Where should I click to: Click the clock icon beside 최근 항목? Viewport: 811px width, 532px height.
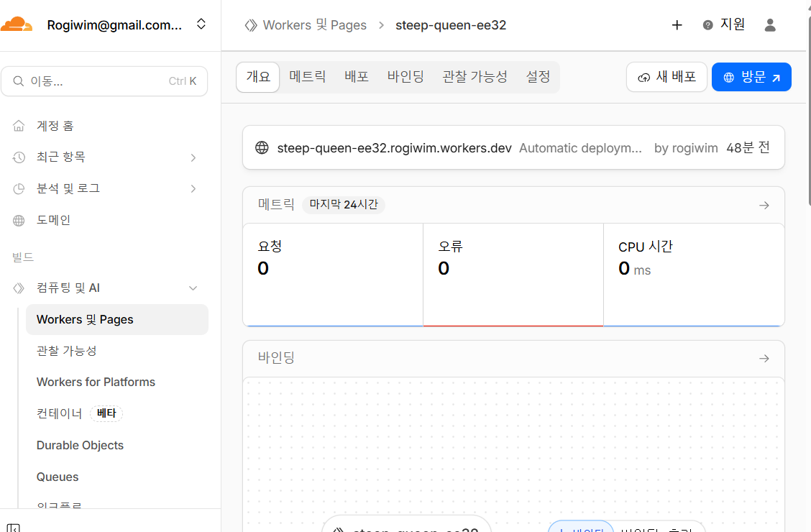point(19,157)
